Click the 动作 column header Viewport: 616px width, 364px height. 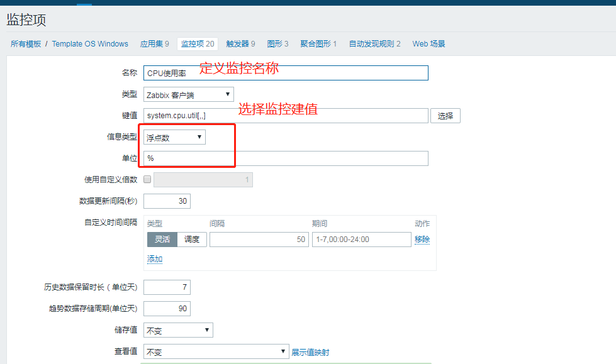click(x=422, y=224)
